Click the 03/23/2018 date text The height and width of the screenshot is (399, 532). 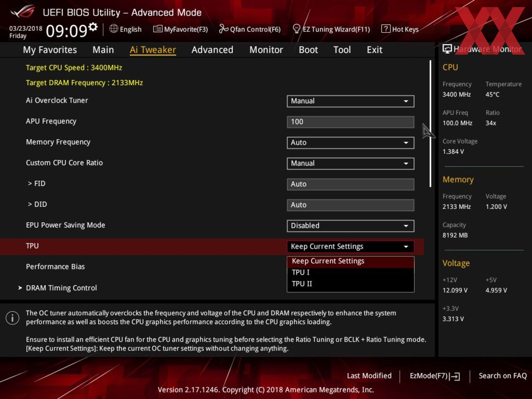(26, 28)
